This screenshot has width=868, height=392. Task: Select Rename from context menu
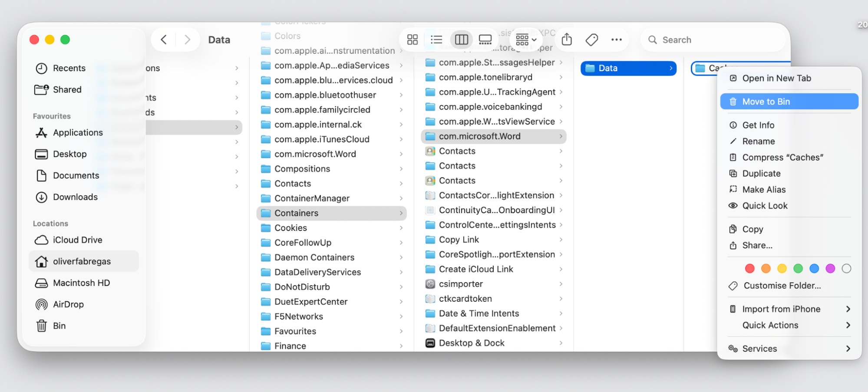(x=789, y=141)
